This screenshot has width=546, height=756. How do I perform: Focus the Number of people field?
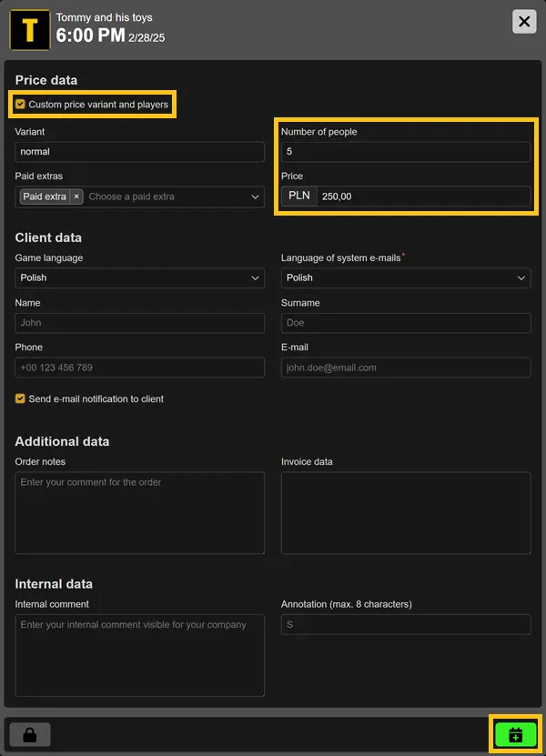pos(405,152)
